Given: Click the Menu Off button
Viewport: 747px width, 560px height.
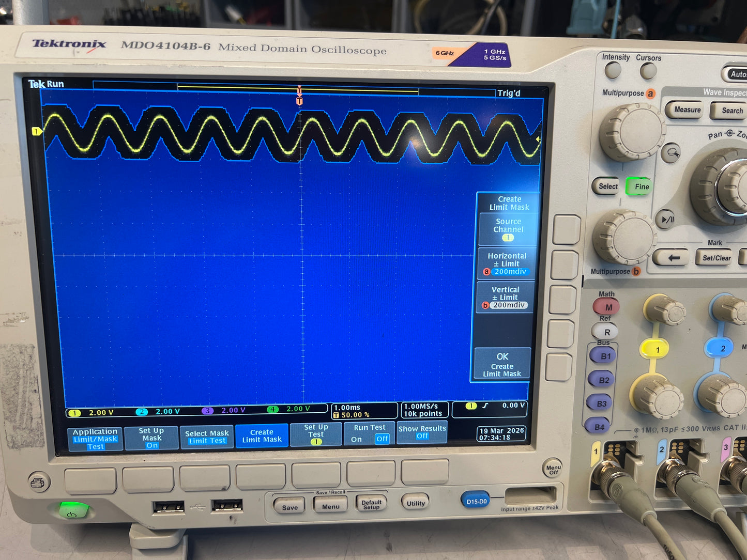Looking at the screenshot, I should click(553, 469).
